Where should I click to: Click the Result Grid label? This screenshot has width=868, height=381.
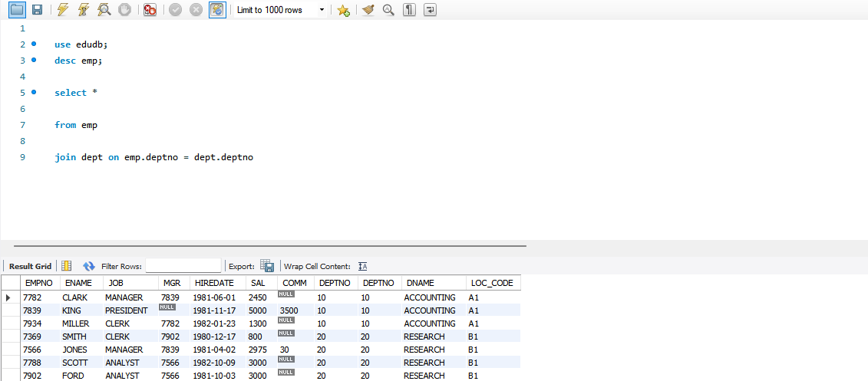[30, 266]
